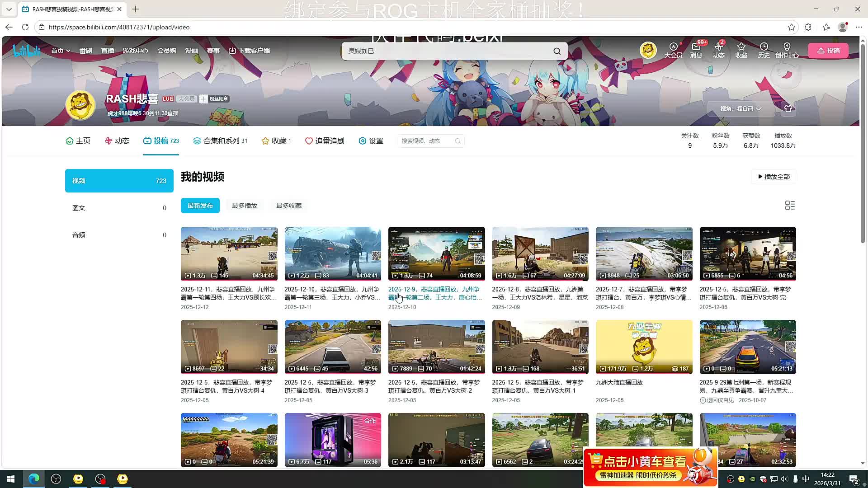Click the bilibili logo
Viewport: 868px width, 488px height.
tap(26, 50)
